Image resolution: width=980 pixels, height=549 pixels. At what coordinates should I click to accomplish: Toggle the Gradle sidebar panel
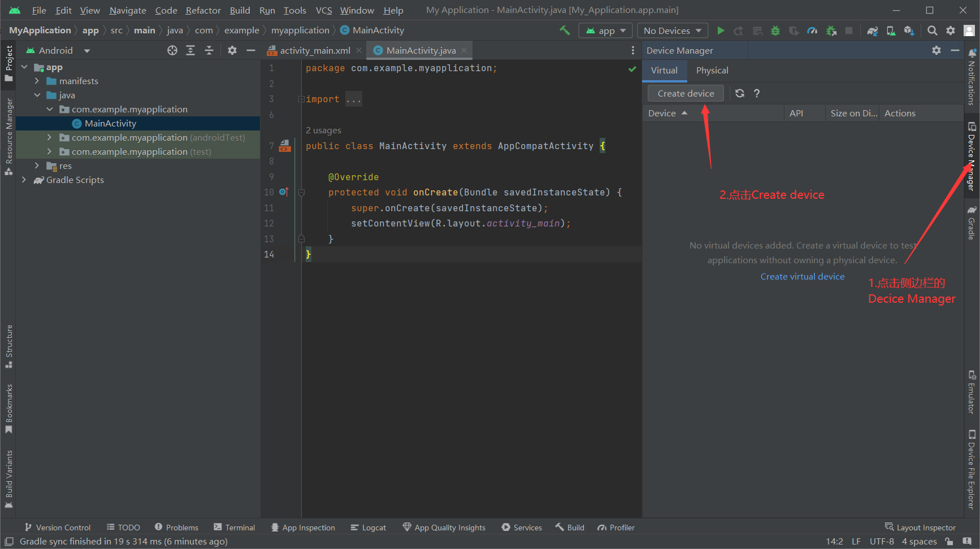(972, 223)
